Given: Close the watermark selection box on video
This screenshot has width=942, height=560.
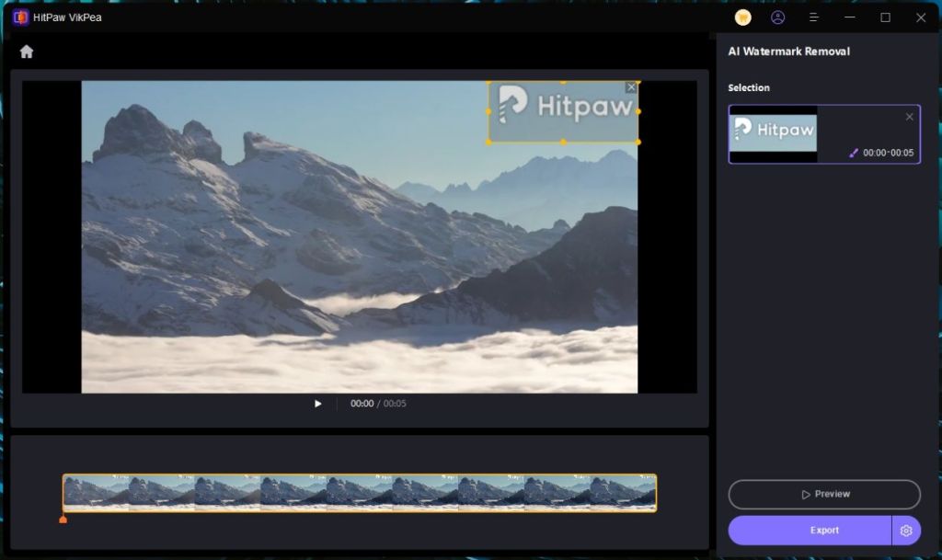Looking at the screenshot, I should (631, 87).
